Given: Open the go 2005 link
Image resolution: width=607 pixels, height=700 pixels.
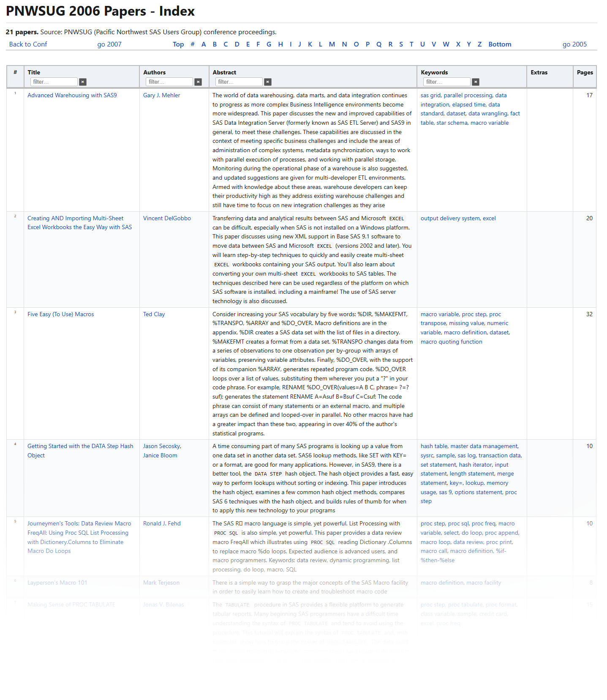Looking at the screenshot, I should (x=574, y=44).
